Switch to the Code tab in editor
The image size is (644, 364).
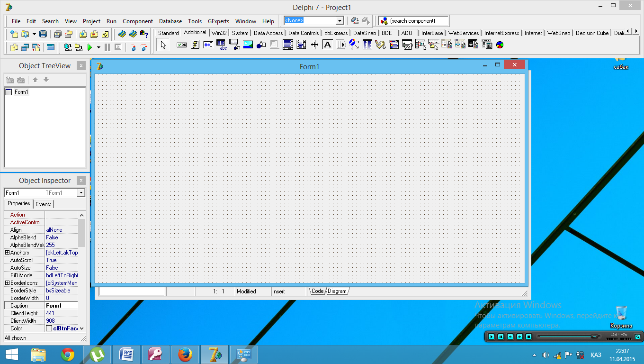(x=317, y=291)
